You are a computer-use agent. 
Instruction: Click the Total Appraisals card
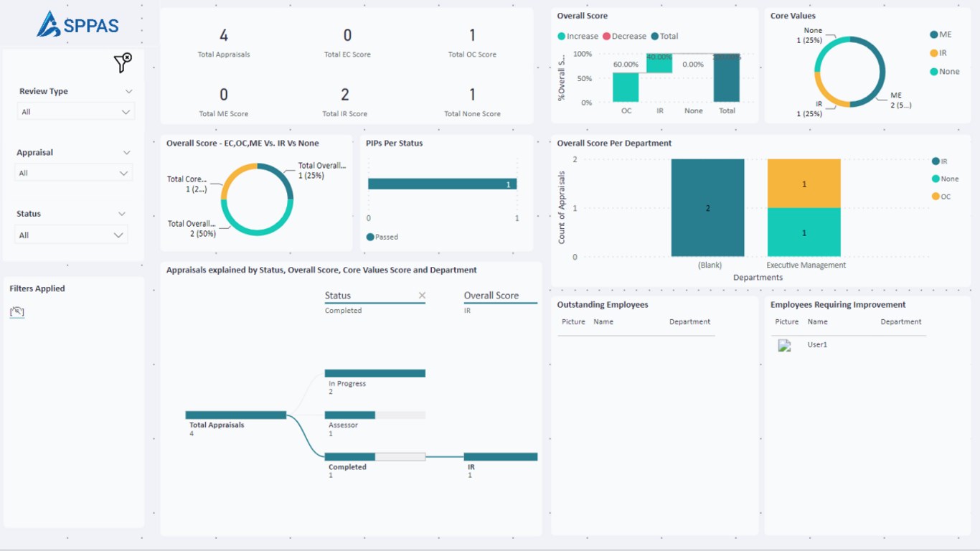tap(224, 42)
